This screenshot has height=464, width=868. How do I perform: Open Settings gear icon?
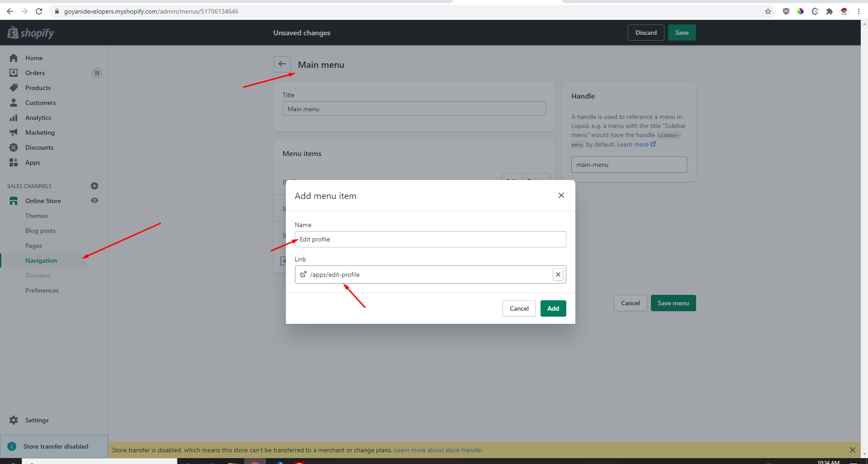14,420
